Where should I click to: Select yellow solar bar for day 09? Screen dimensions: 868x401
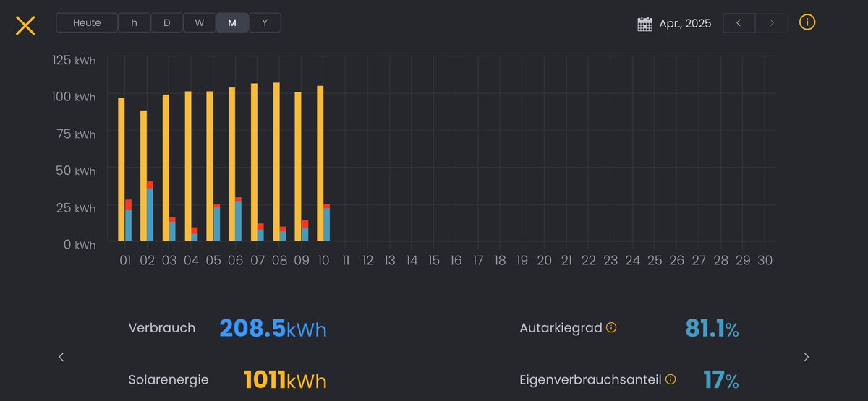298,167
